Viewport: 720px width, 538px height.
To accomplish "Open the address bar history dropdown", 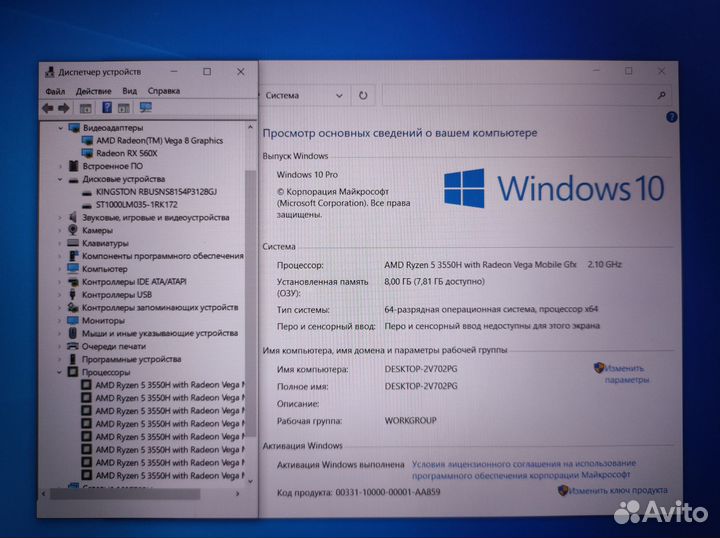I will pos(339,95).
